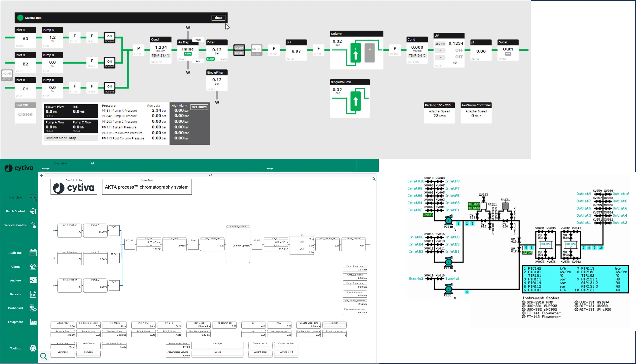Click air trap AT221 vessel symbol
636x364 pixels.
[x=484, y=206]
